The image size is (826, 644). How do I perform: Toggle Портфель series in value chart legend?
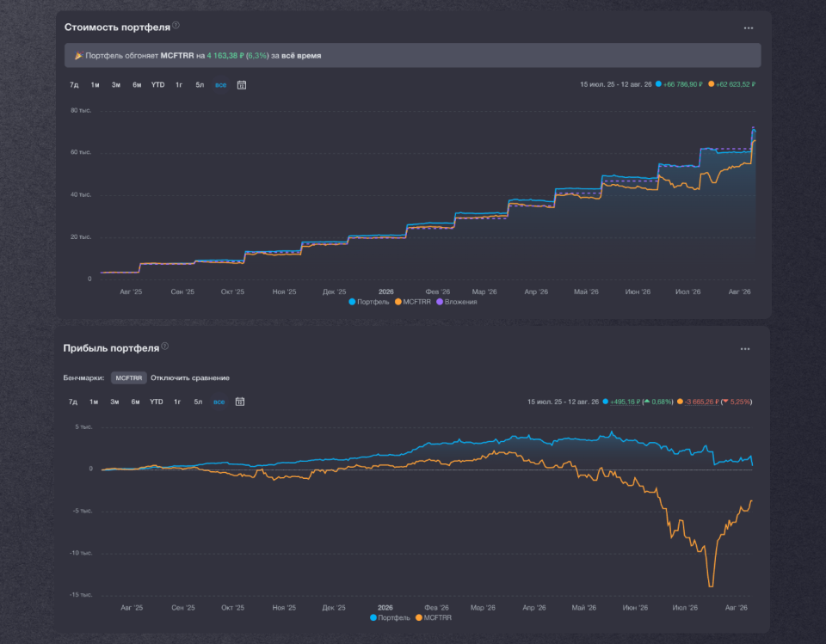369,302
